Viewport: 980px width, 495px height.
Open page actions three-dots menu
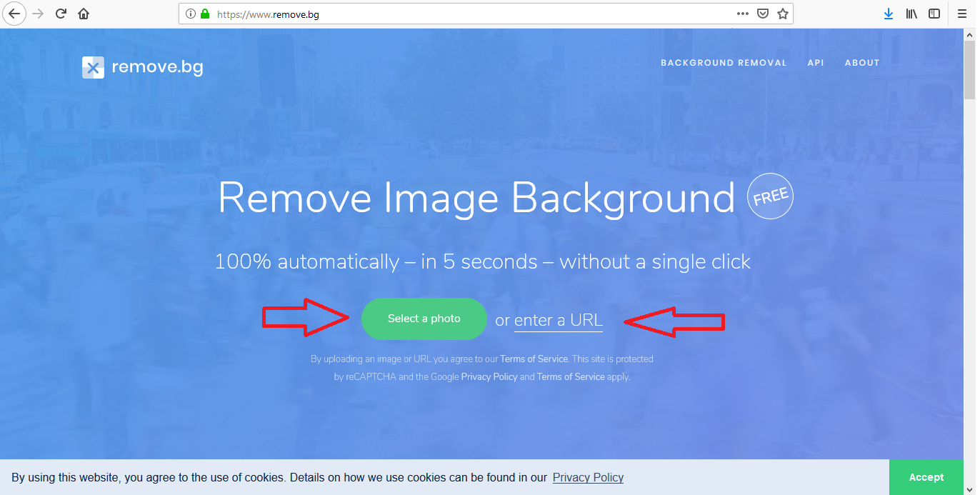pyautogui.click(x=743, y=14)
